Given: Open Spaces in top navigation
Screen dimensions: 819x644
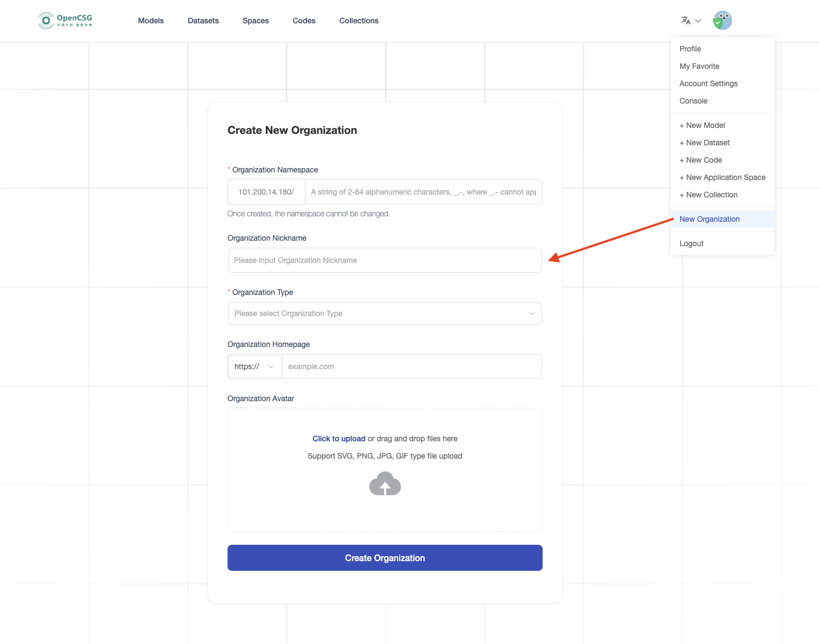Looking at the screenshot, I should 255,21.
